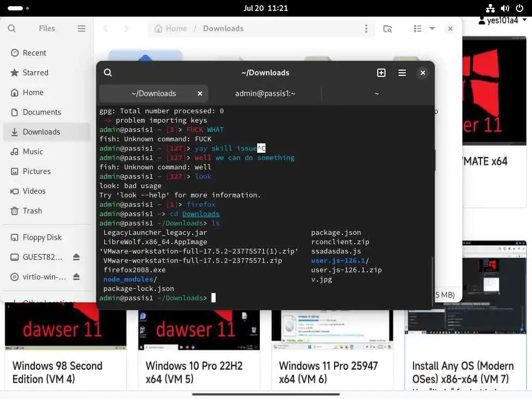Screen dimensions: 532x399
Task: Open Windows 11 Pro 25947 VM 6 thumbnail
Action: [332, 330]
